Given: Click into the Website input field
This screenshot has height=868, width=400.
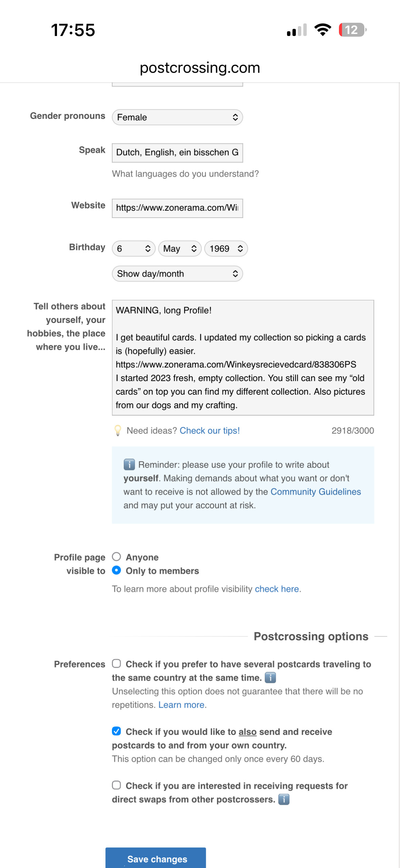Looking at the screenshot, I should point(177,208).
